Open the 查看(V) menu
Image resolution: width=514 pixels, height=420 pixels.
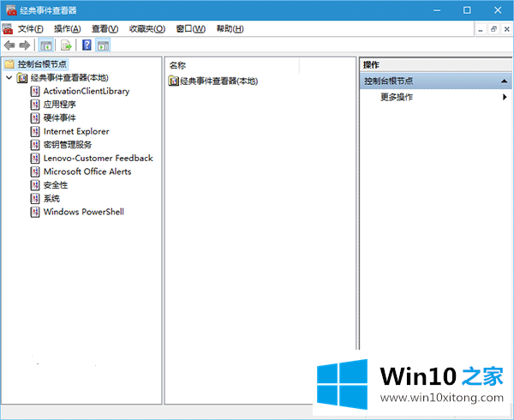click(x=105, y=29)
